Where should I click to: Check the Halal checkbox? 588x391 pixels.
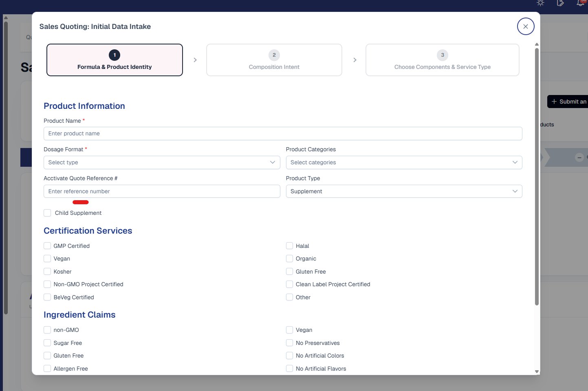click(290, 246)
